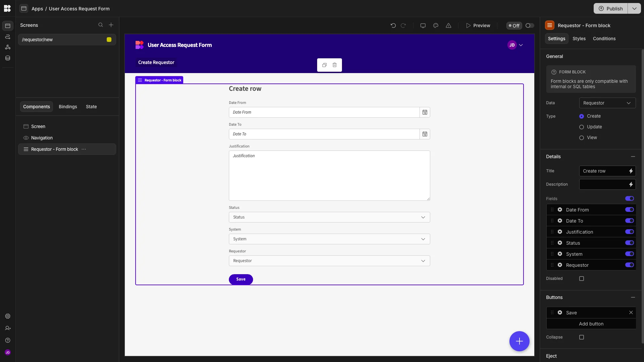This screenshot has height=362, width=644.
Task: Disable the Justification field toggle
Action: (x=629, y=232)
